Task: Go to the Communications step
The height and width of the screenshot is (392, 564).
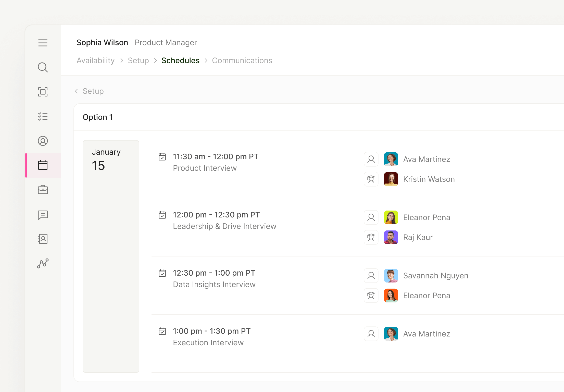Action: [242, 60]
